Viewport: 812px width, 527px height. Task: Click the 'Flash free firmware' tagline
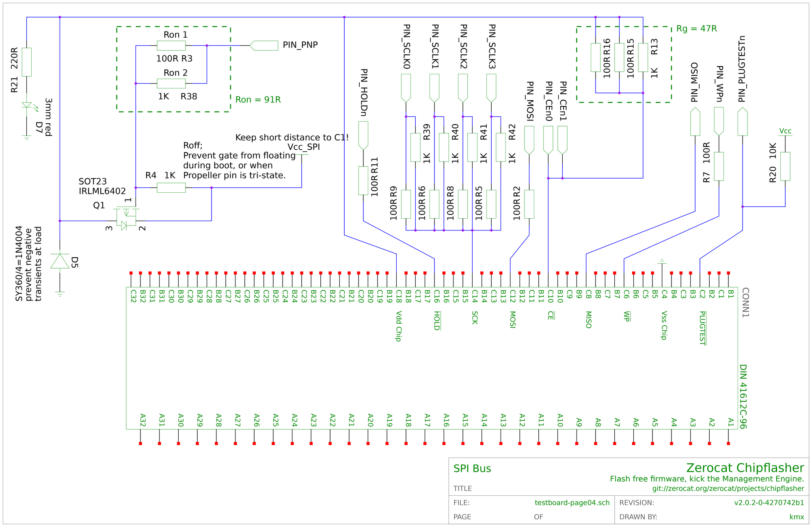[x=707, y=479]
